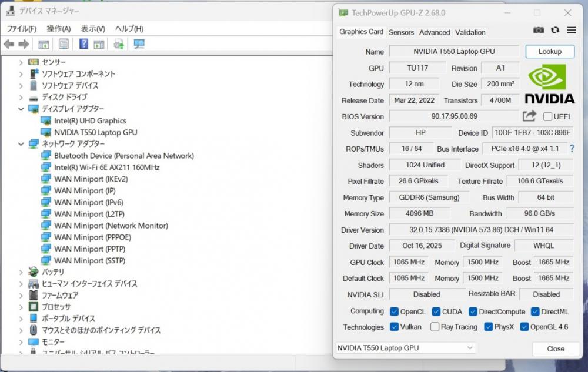Click the BIOS export share icon

point(529,116)
